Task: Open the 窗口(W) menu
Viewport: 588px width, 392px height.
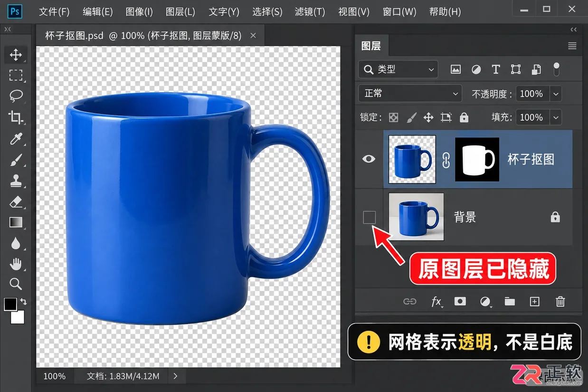Action: [x=399, y=11]
